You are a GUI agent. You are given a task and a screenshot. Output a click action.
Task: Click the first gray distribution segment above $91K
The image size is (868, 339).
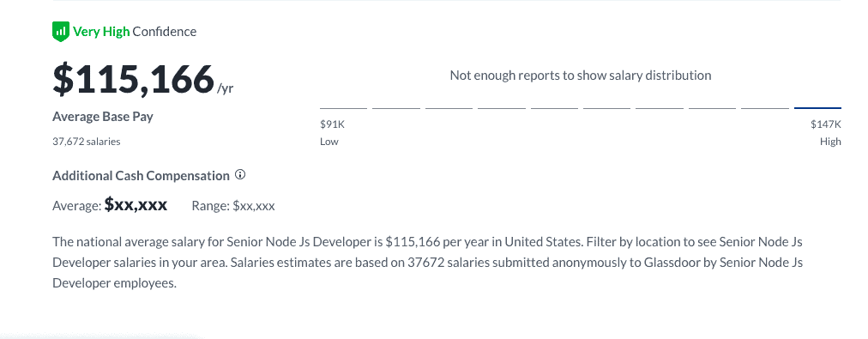(x=343, y=108)
